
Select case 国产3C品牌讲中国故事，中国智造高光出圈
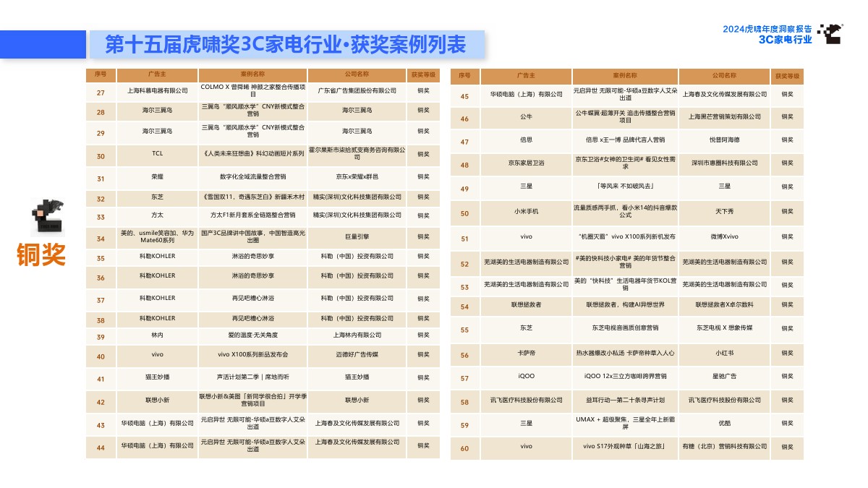pos(252,236)
